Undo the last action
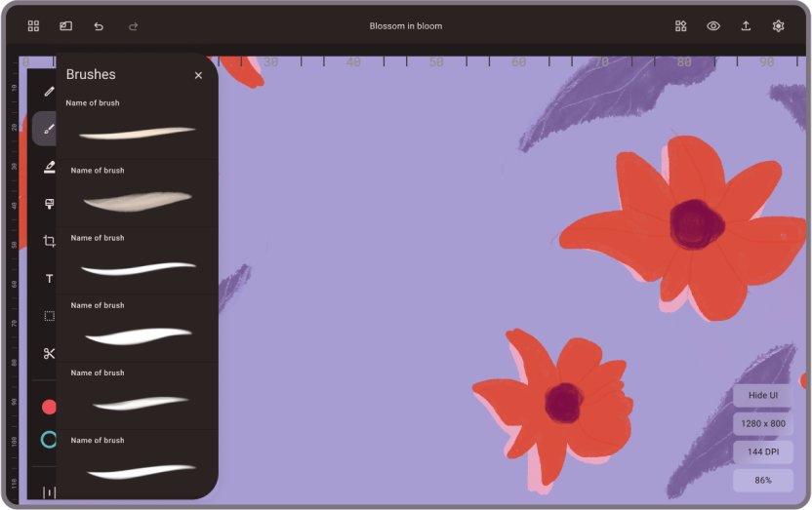This screenshot has height=510, width=812. coord(99,26)
